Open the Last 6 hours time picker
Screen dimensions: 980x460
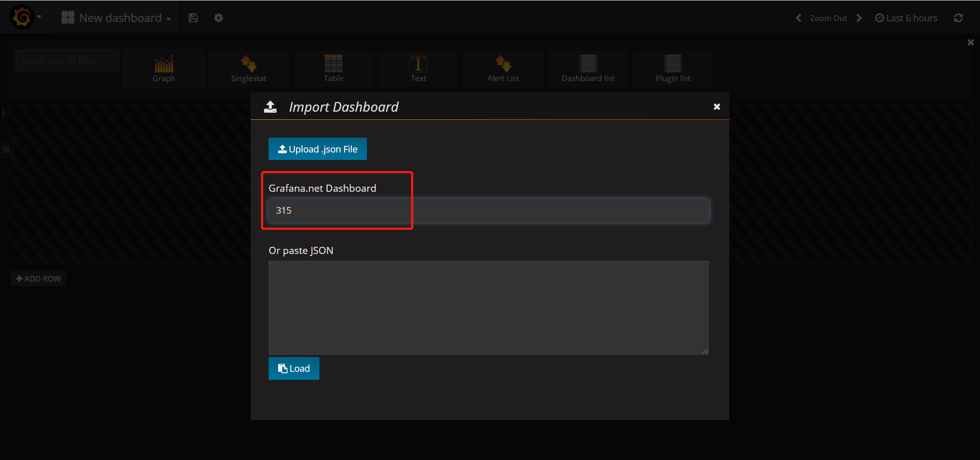pyautogui.click(x=906, y=18)
